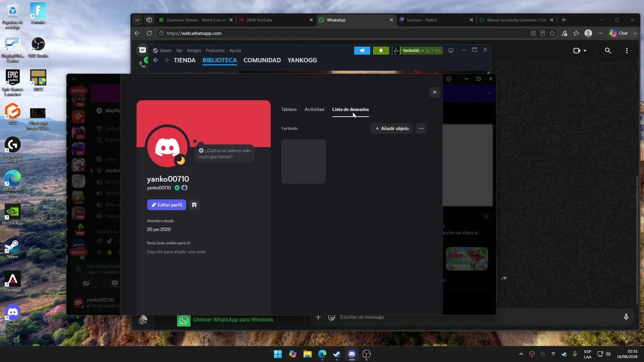Click the note field to add a note

point(176,252)
